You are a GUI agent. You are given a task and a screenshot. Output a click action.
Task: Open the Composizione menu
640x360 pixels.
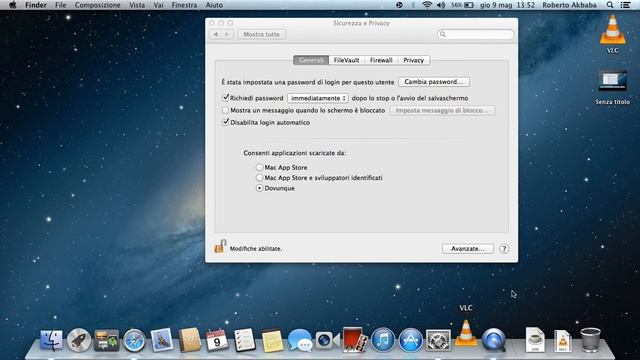pyautogui.click(x=98, y=5)
